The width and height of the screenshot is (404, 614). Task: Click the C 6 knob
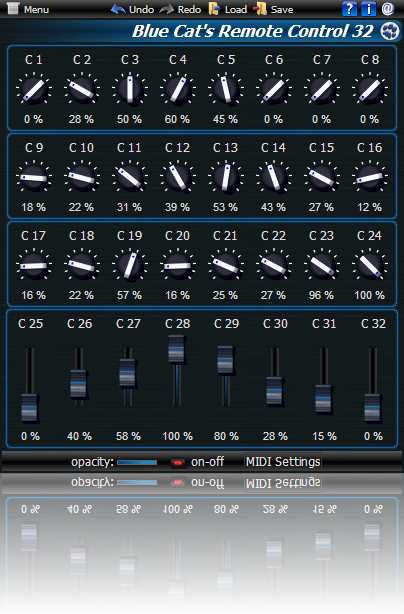(274, 90)
